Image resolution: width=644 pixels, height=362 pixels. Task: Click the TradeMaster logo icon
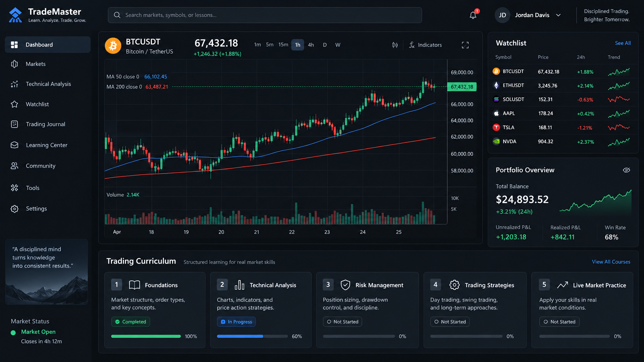click(16, 15)
